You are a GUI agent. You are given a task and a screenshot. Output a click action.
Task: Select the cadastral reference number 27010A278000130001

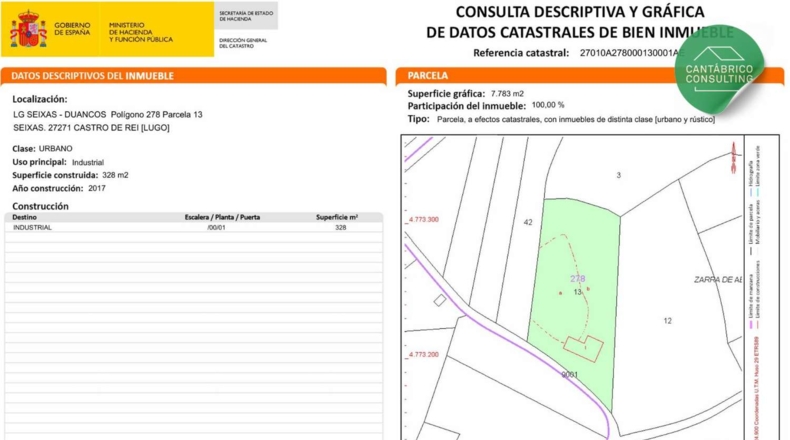628,53
